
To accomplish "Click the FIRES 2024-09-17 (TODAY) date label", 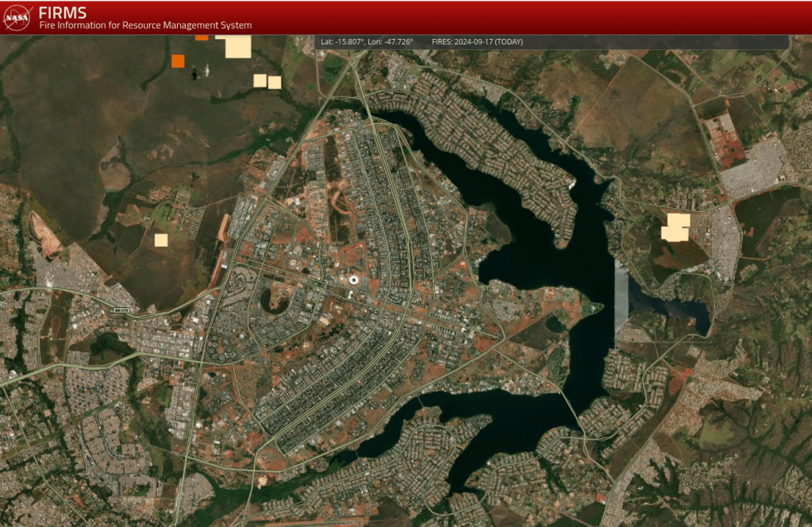I will pos(477,41).
